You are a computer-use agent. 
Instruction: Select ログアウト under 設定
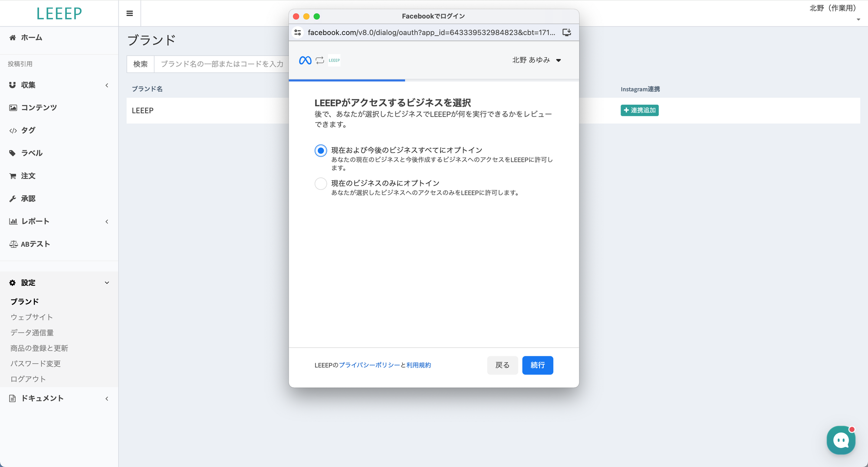28,379
